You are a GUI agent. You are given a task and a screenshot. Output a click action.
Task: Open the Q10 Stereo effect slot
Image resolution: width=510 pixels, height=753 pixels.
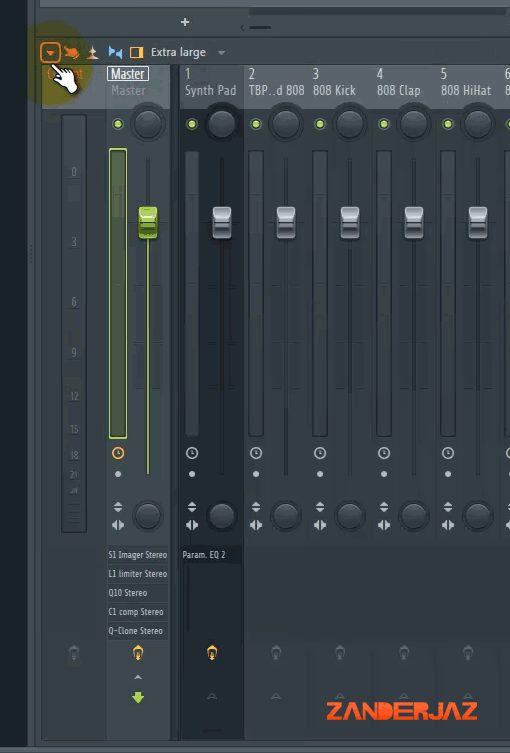click(x=138, y=593)
